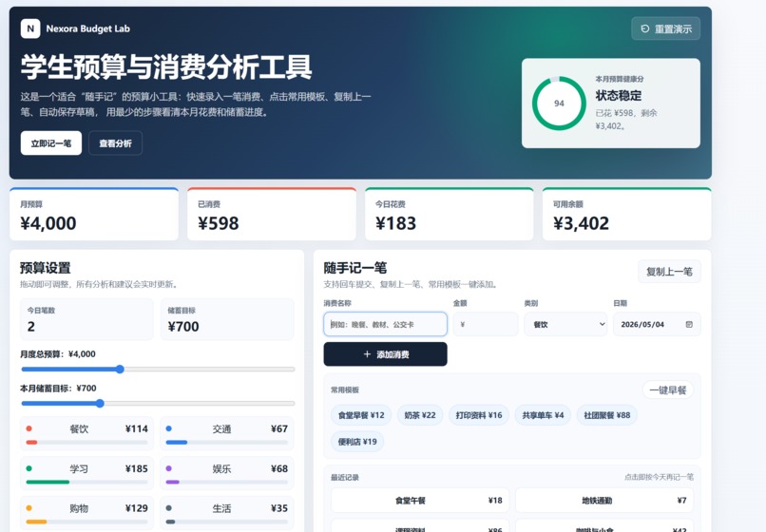Screen dimensions: 766x532
Task: Click the 学习 ¥185 category card
Action: tap(86, 473)
